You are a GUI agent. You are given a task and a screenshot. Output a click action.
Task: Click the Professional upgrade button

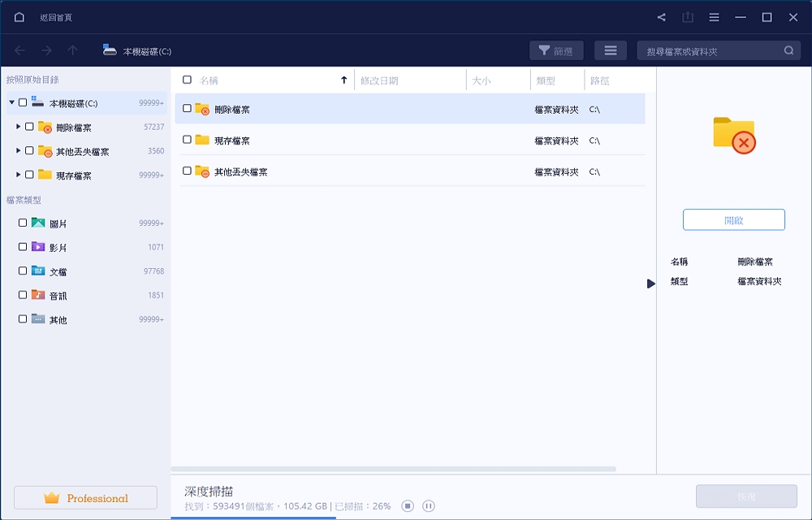click(x=85, y=497)
